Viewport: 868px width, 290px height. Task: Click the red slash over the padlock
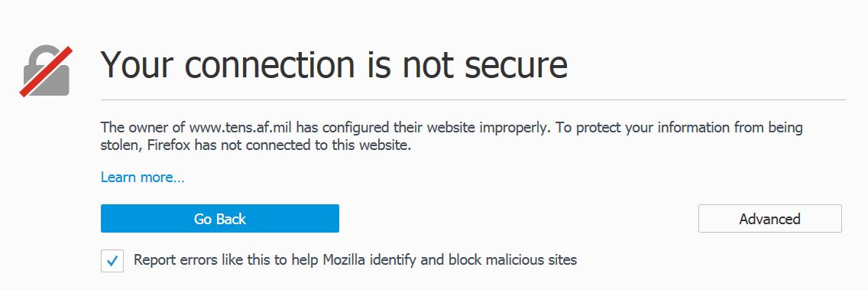pos(47,71)
